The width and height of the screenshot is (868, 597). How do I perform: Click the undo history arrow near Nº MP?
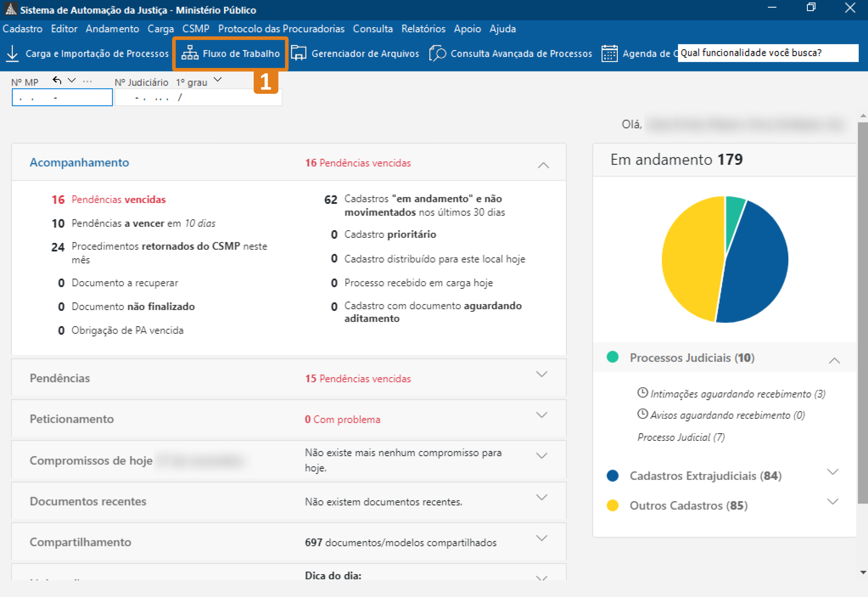(57, 80)
